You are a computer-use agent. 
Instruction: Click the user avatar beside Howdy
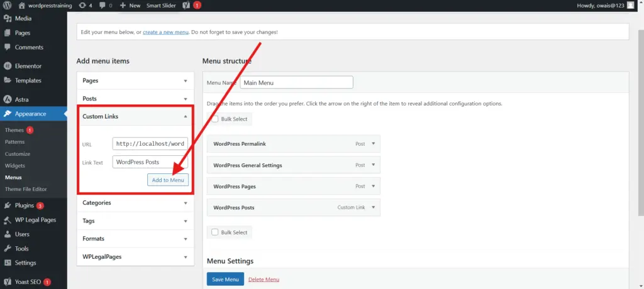pos(630,5)
